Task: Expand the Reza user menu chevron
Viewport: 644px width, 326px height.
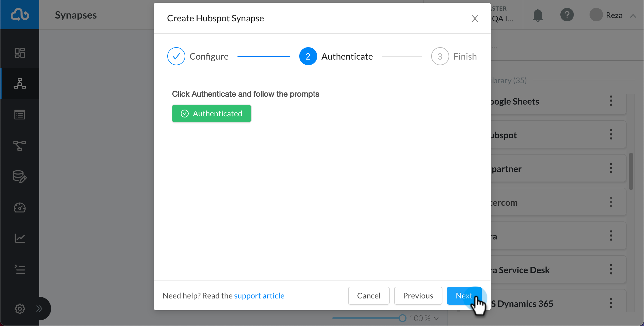Action: pos(633,16)
